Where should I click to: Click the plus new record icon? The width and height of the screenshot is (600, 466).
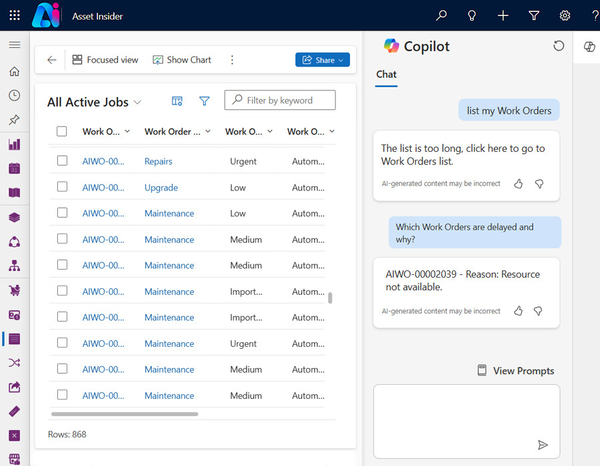pos(503,16)
